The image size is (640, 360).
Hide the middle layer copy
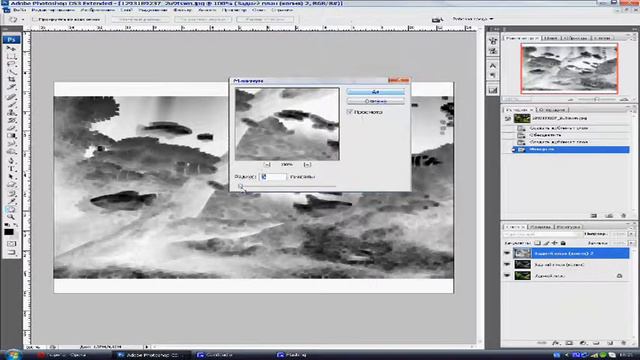pyautogui.click(x=507, y=264)
